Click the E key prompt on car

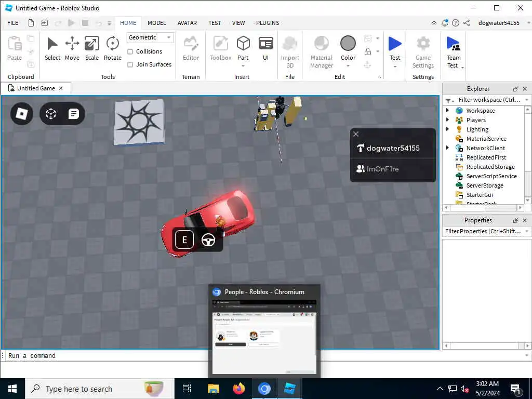coord(184,240)
